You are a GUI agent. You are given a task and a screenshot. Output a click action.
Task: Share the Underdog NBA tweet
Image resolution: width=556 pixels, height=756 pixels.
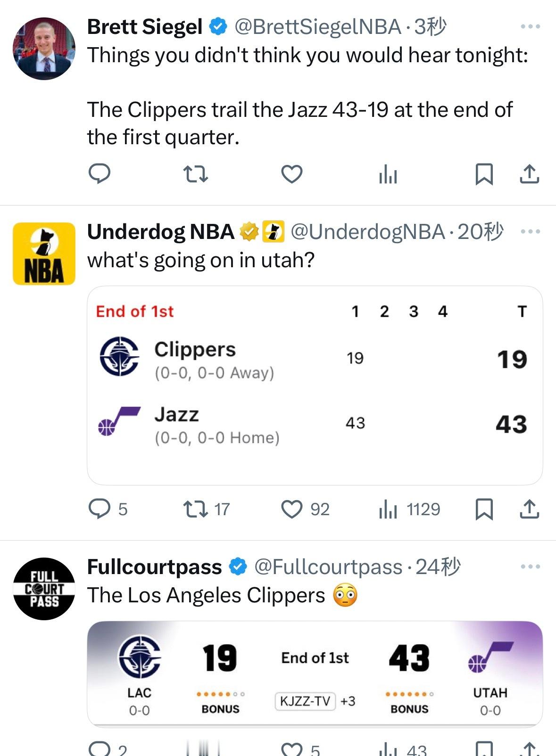point(529,509)
